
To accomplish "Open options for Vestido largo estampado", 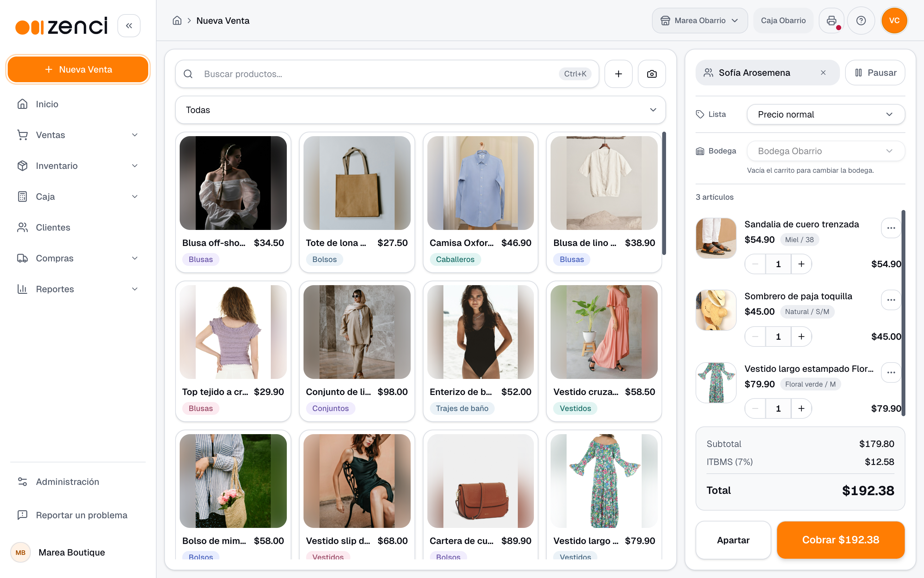I will (891, 373).
